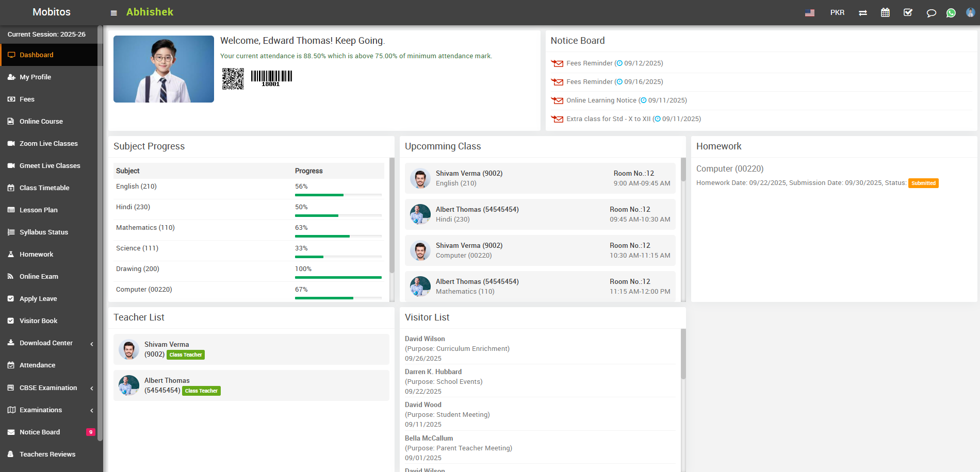Open the task checklist icon in header

[x=908, y=12]
